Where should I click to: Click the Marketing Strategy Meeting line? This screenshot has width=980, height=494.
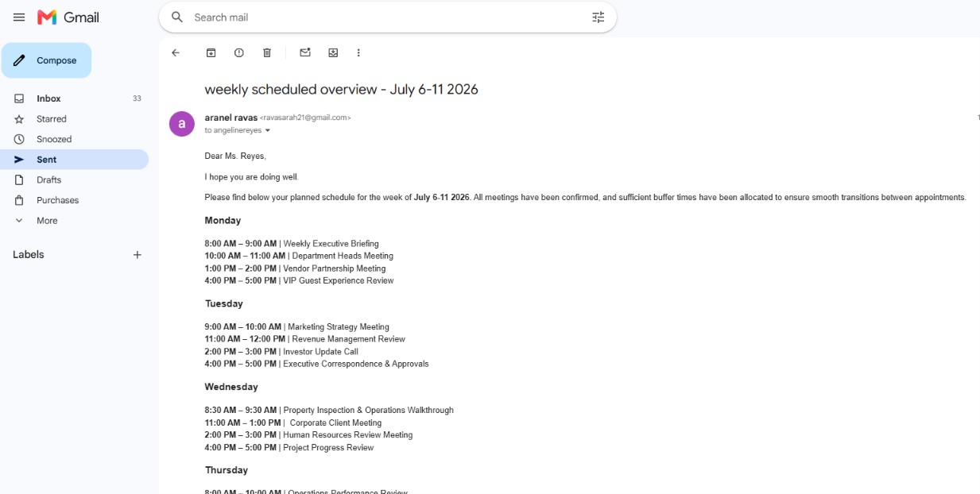pos(297,327)
